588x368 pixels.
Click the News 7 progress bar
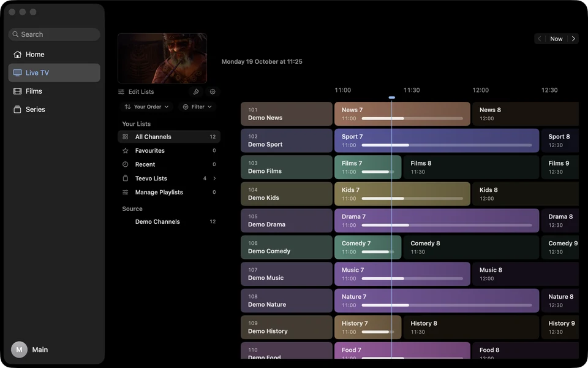pos(412,118)
